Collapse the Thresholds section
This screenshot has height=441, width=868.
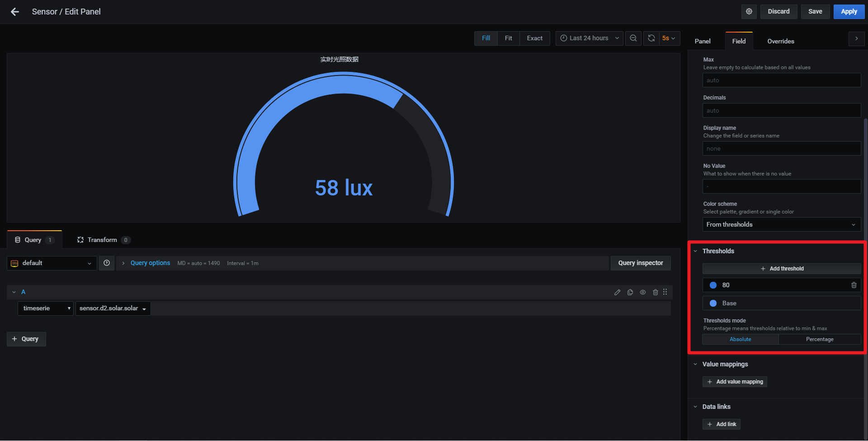pos(696,251)
